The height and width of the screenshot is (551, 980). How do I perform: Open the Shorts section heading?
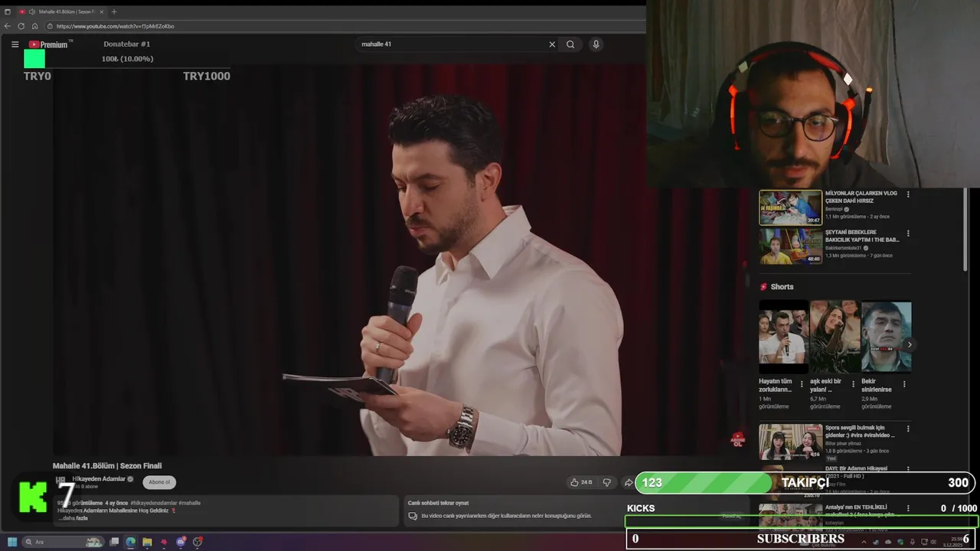coord(782,287)
